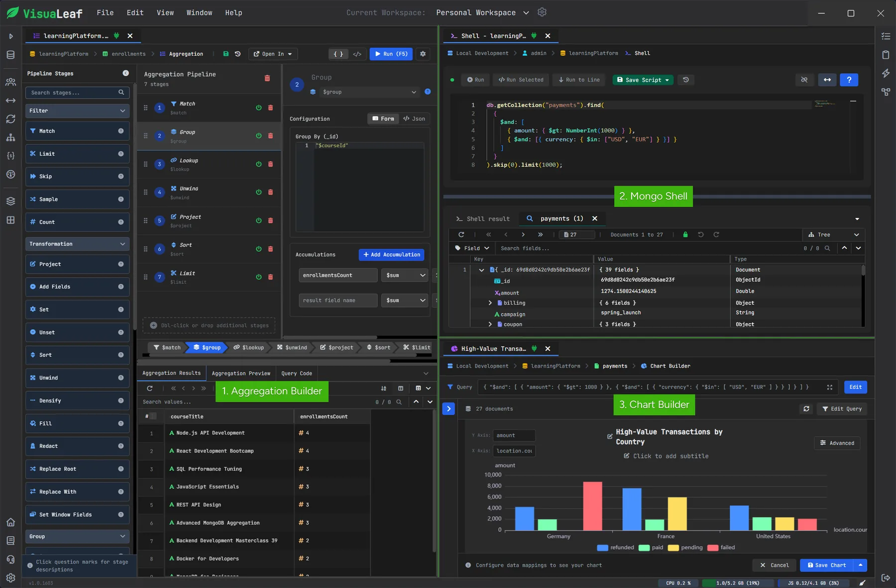896x588 pixels.
Task: Open the Open In dropdown
Action: click(x=272, y=54)
